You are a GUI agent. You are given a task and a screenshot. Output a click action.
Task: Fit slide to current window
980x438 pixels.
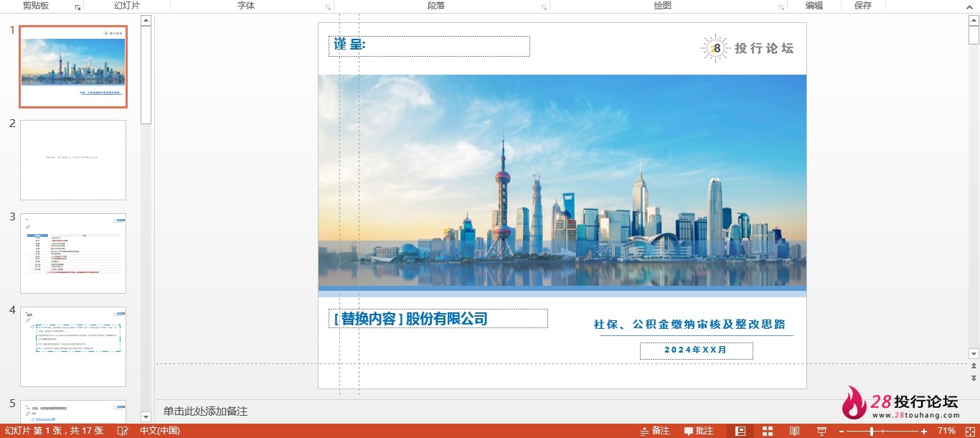[x=969, y=431]
